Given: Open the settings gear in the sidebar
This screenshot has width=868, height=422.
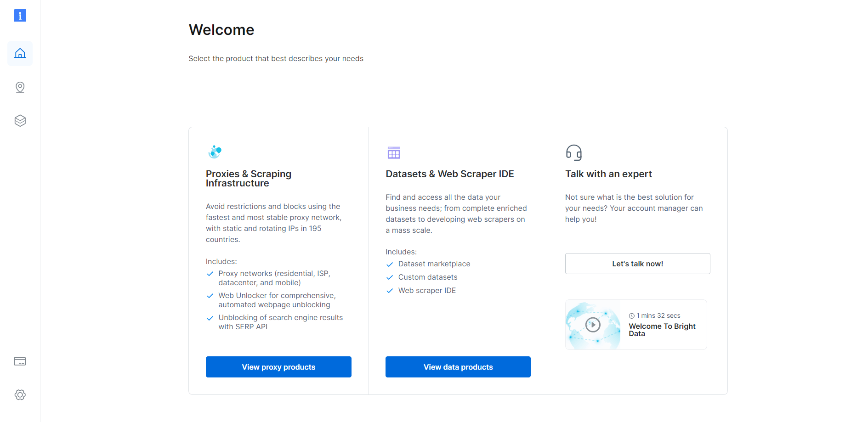Looking at the screenshot, I should [20, 394].
